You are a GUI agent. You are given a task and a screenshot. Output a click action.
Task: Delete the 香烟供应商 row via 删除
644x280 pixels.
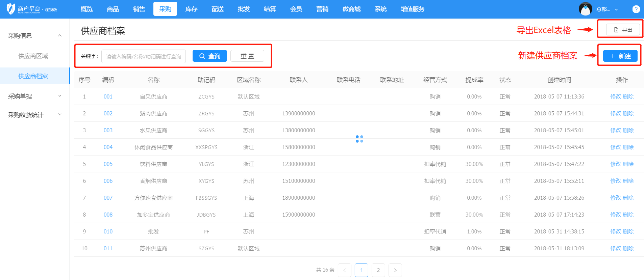pos(628,181)
